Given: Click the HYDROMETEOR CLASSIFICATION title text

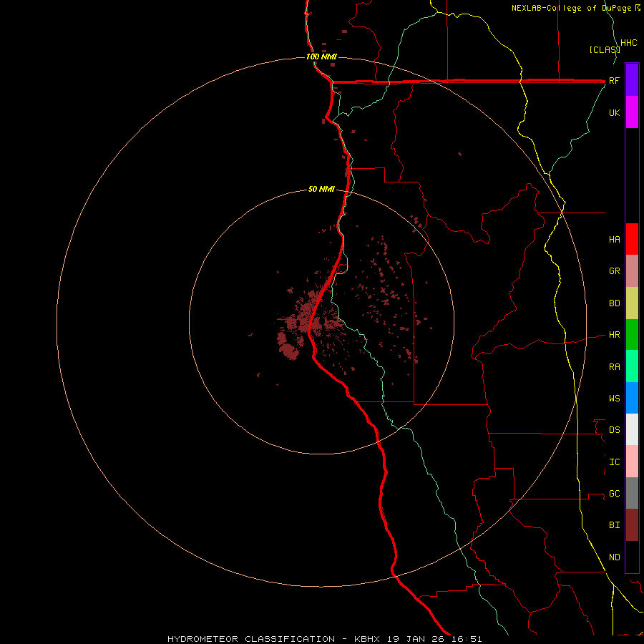Looking at the screenshot, I should tap(251, 639).
